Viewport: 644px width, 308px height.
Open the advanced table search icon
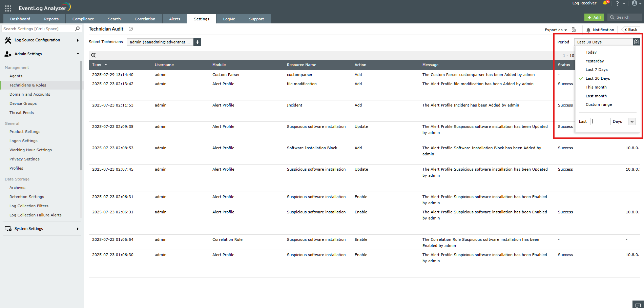(x=93, y=55)
